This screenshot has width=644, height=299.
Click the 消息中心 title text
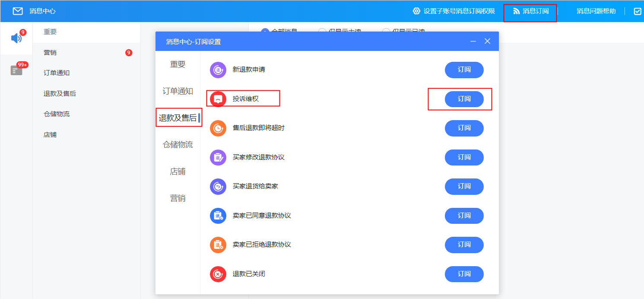[42, 11]
